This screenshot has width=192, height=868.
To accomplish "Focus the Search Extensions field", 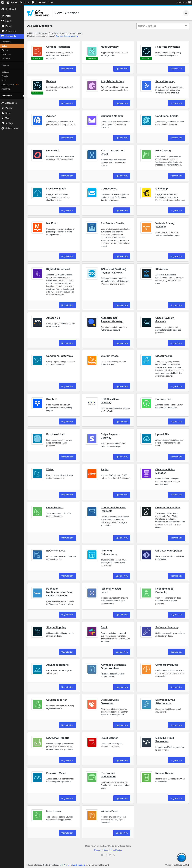I will pyautogui.click(x=162, y=26).
